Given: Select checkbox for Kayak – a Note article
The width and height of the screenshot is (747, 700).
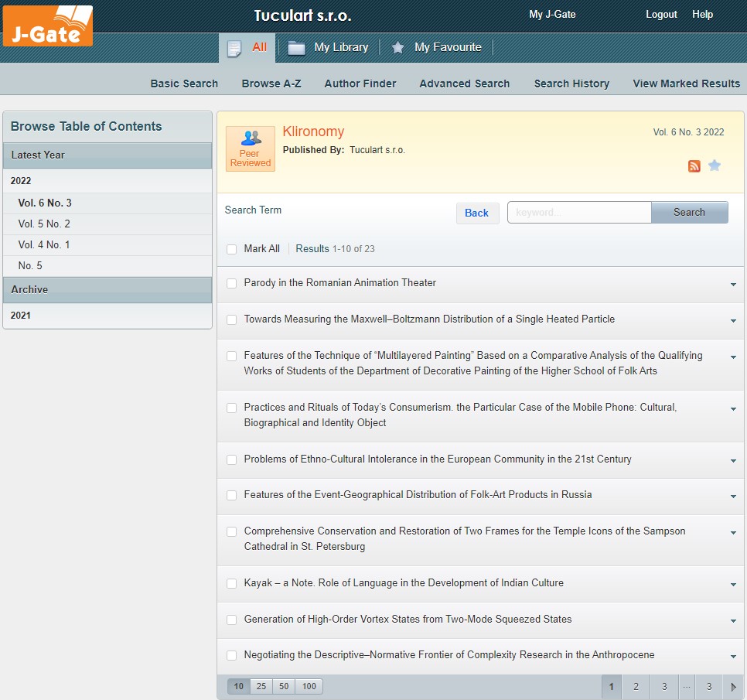Looking at the screenshot, I should 232,583.
